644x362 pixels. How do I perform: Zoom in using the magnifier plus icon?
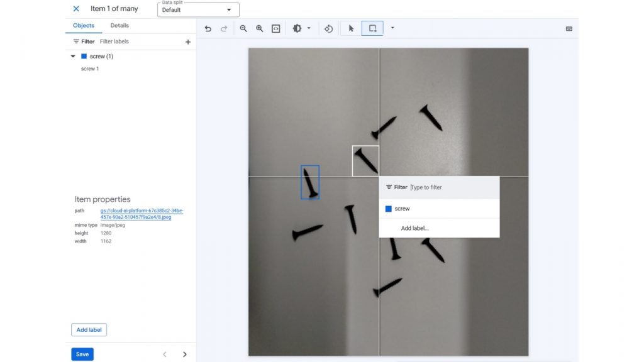[x=260, y=28]
